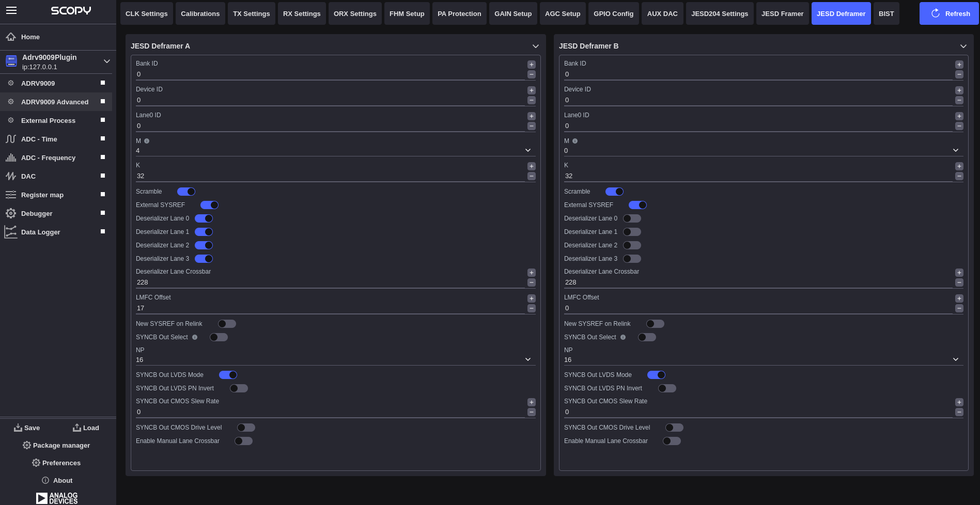The width and height of the screenshot is (980, 505).
Task: Switch to Calibrations tab
Action: click(x=200, y=13)
